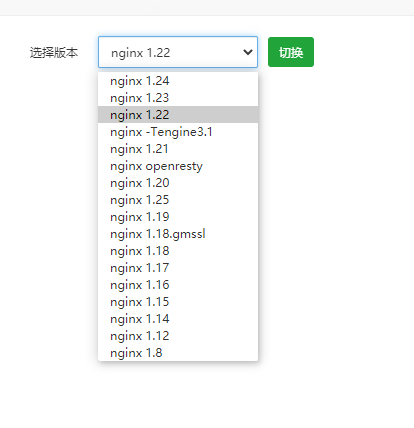Select nginx 1.17 version
The height and width of the screenshot is (428, 414).
[x=178, y=268]
